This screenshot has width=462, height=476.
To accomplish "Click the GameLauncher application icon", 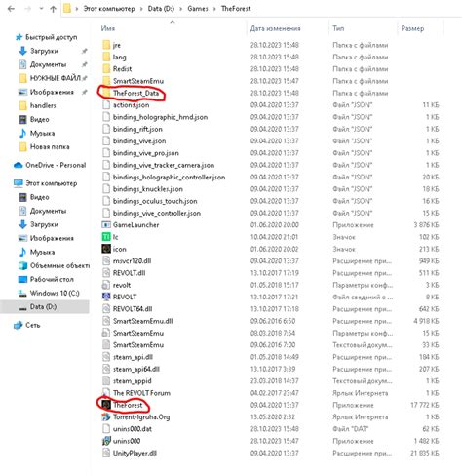I will point(106,224).
